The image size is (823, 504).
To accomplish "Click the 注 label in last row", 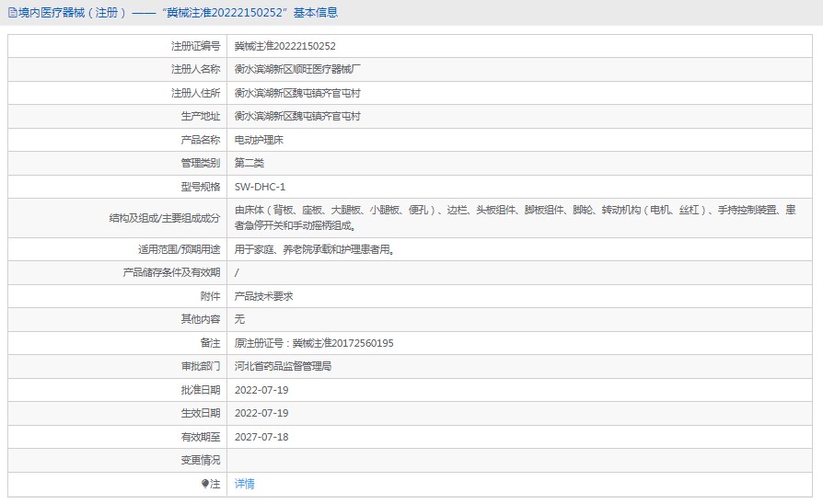I will click(x=215, y=484).
